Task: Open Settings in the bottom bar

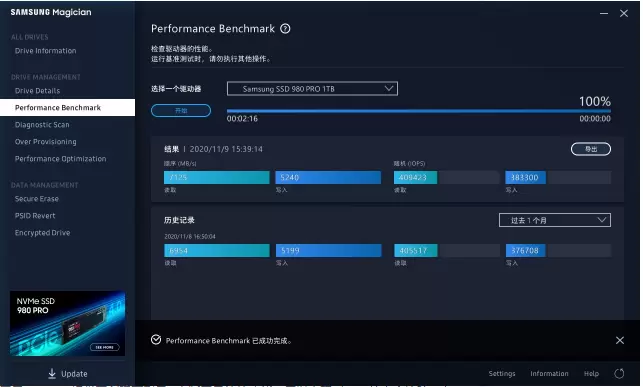Action: 502,373
